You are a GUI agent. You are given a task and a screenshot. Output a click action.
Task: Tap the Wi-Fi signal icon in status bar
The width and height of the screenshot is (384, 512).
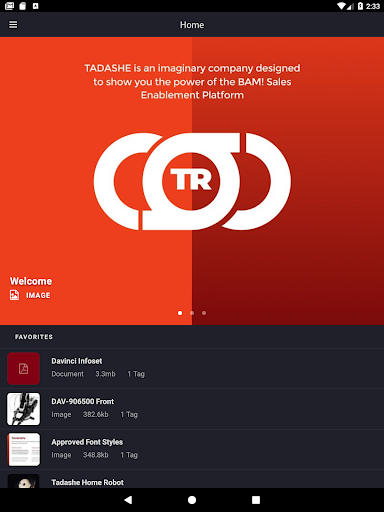[342, 6]
